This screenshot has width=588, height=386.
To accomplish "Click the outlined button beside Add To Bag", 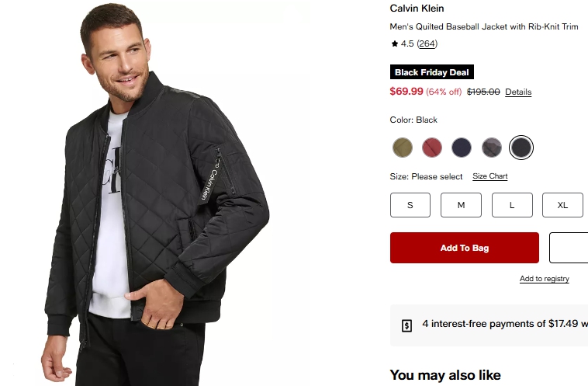I will [569, 248].
